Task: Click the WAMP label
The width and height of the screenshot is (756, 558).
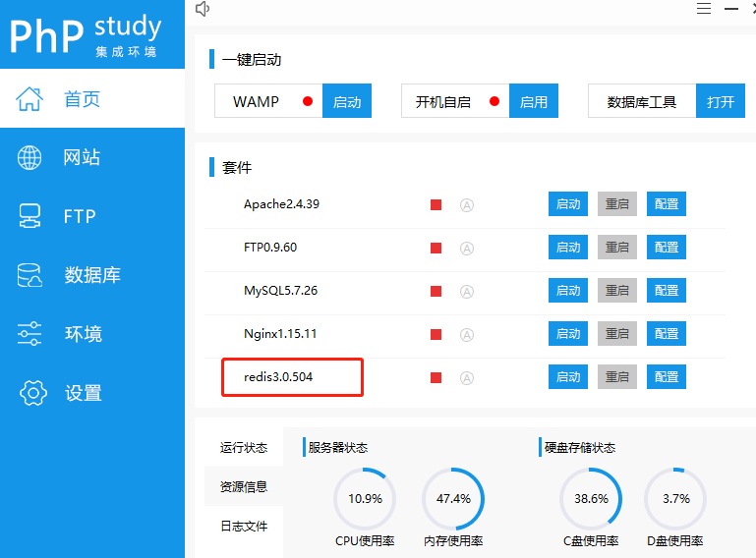Action: (x=256, y=101)
